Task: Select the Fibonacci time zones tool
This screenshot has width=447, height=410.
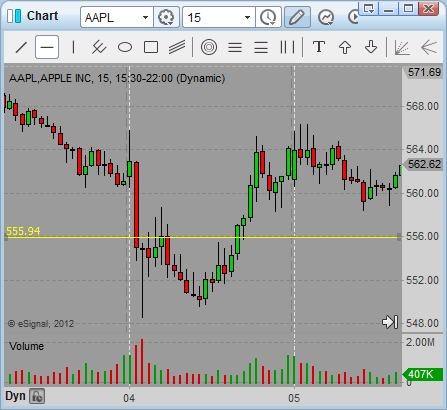Action: pos(287,47)
